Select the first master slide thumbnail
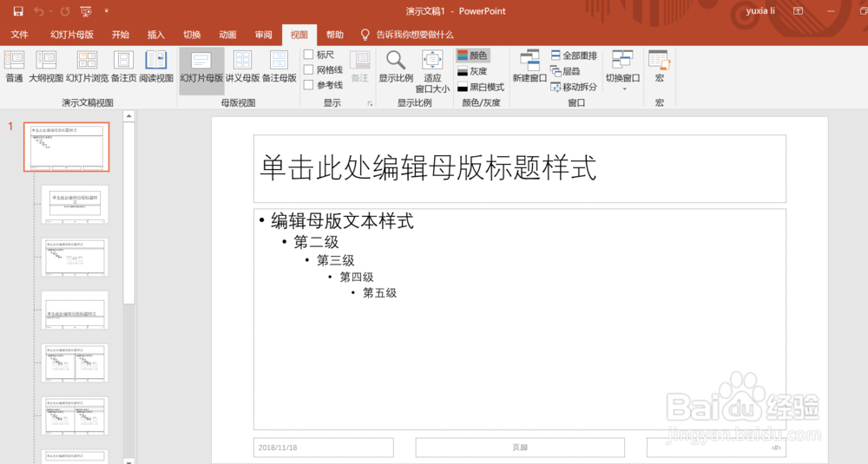 pos(67,147)
